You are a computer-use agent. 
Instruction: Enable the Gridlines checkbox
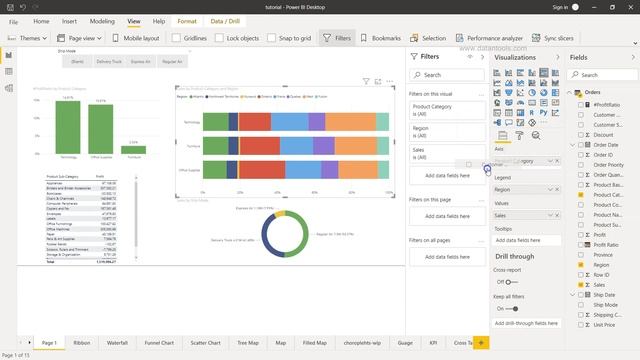coord(176,38)
